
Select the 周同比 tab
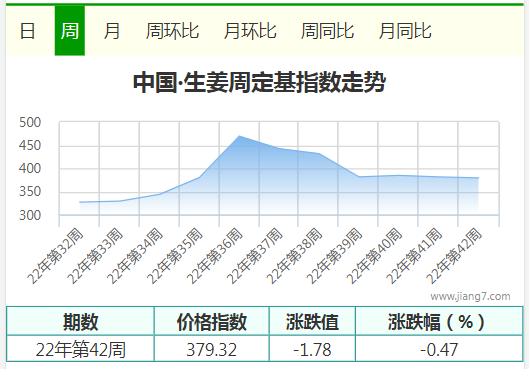pyautogui.click(x=327, y=31)
